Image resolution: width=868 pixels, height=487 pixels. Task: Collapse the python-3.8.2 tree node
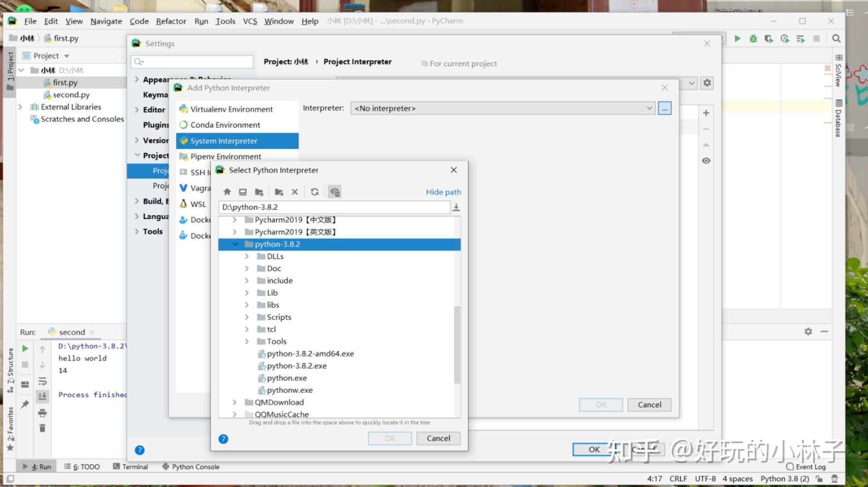tap(236, 244)
